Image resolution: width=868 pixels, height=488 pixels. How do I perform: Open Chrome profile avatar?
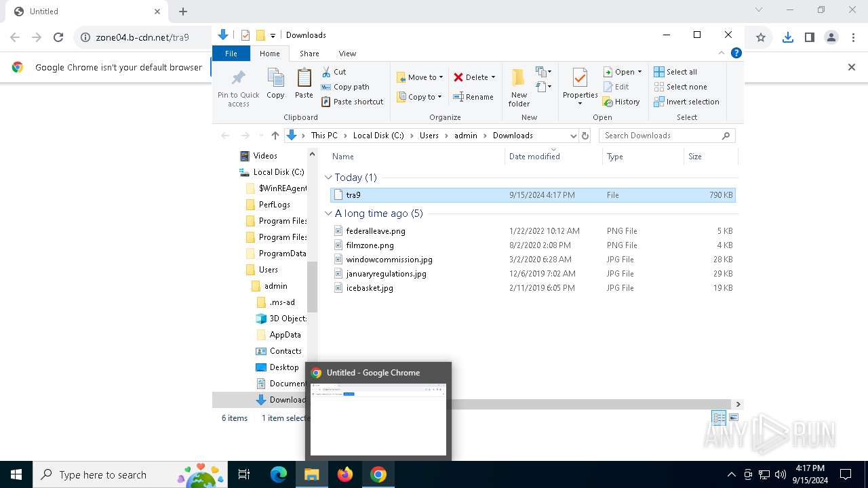pyautogui.click(x=831, y=37)
